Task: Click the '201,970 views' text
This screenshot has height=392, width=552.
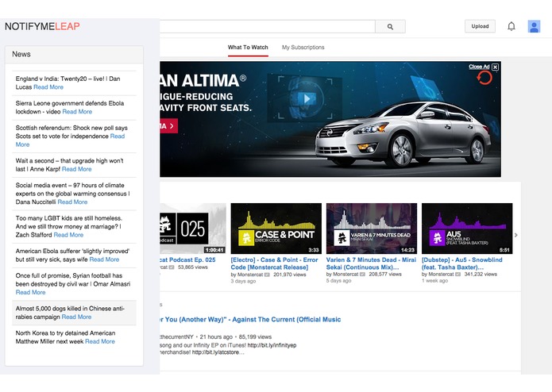Action: [289, 275]
